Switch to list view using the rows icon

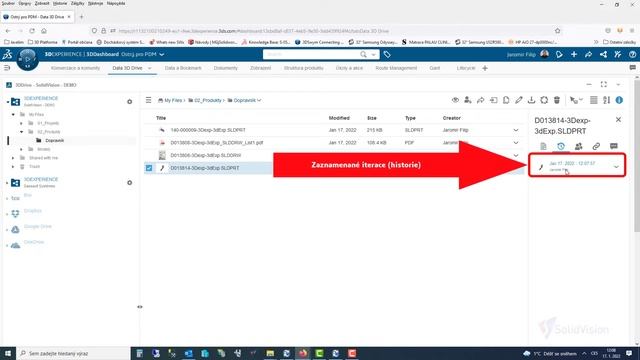coord(594,100)
